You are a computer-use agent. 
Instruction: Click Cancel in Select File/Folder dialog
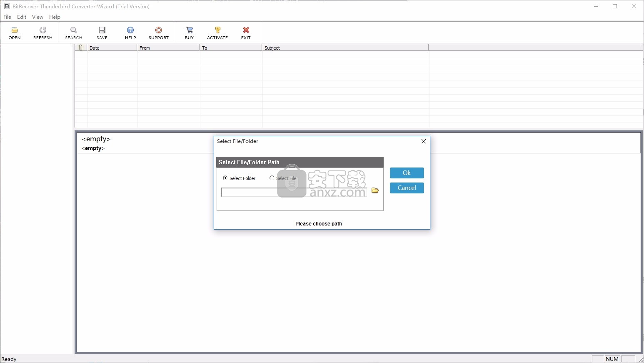(407, 188)
